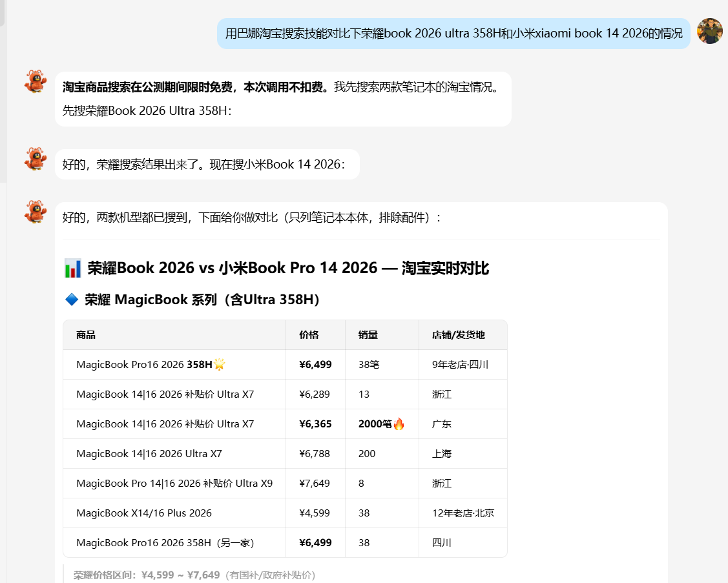
Task: Click the left sidebar scrollbar handle
Action: click(2, 13)
